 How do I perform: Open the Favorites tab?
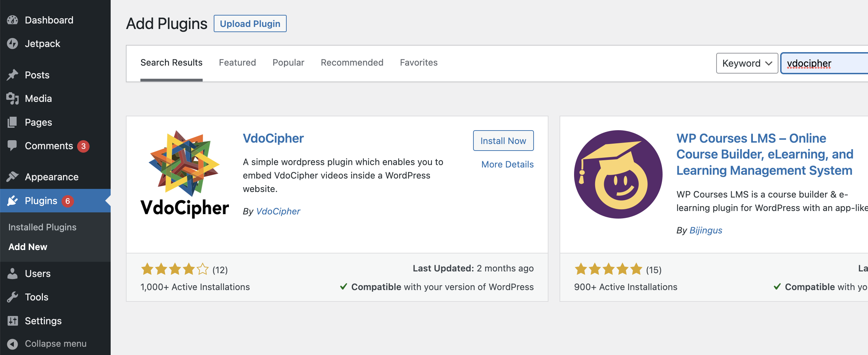(x=418, y=63)
